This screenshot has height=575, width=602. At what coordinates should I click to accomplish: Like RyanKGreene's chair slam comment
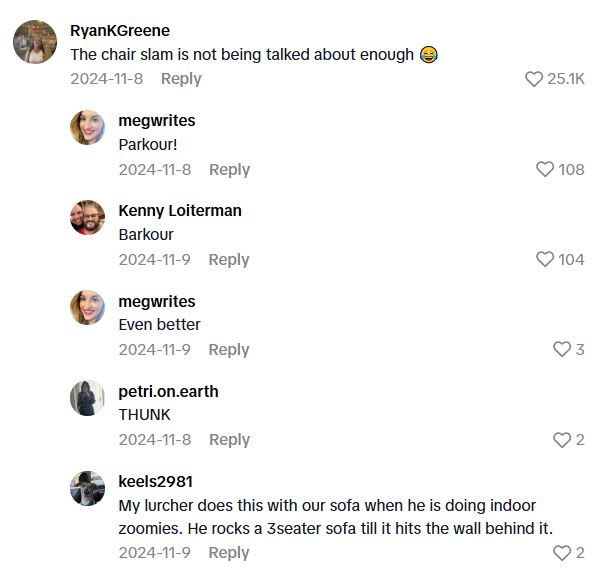point(534,79)
